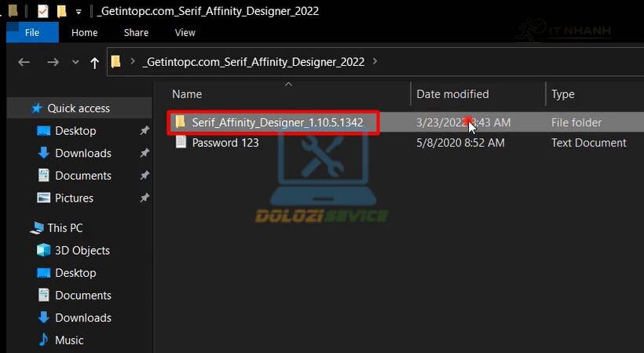The image size is (644, 353).
Task: Open the recent locations dropdown arrow
Action: pos(75,63)
